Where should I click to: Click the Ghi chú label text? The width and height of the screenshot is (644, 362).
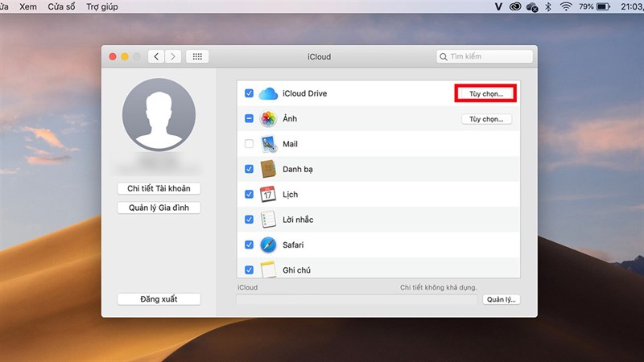point(296,270)
